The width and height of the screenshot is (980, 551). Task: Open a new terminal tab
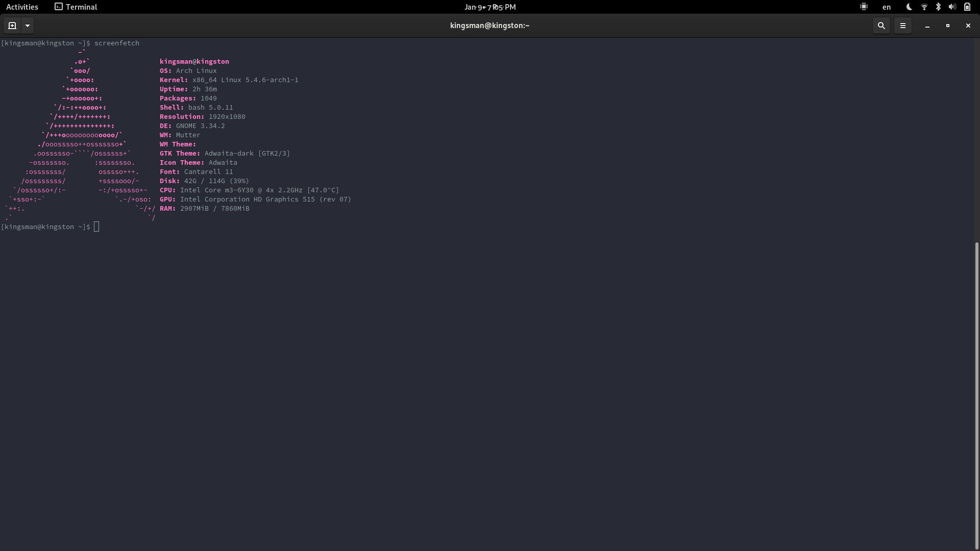12,26
